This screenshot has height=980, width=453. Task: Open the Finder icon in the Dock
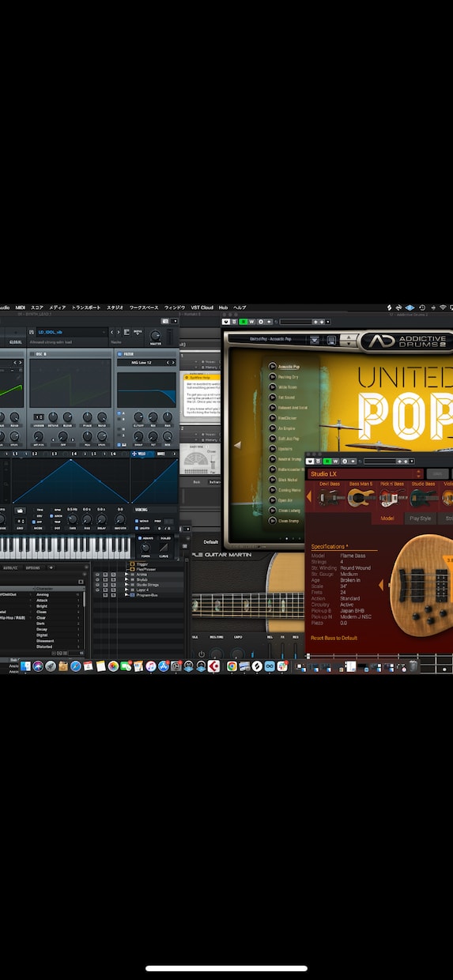pos(26,666)
